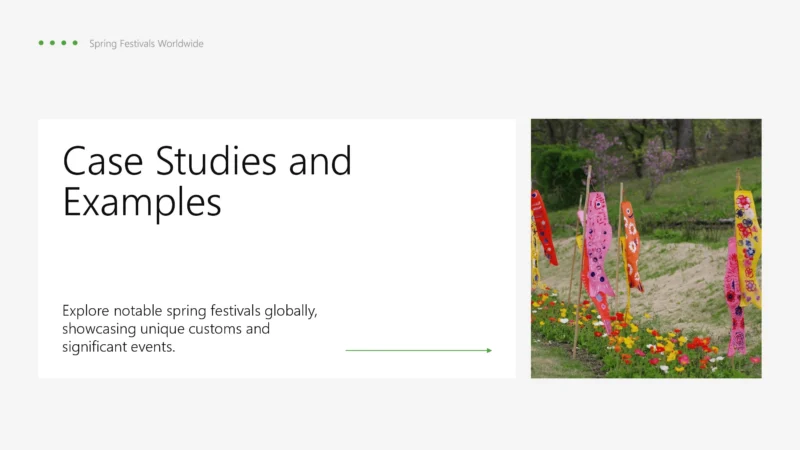Click the 'showcasing unique customs and' line
This screenshot has width=800, height=450.
tap(166, 329)
